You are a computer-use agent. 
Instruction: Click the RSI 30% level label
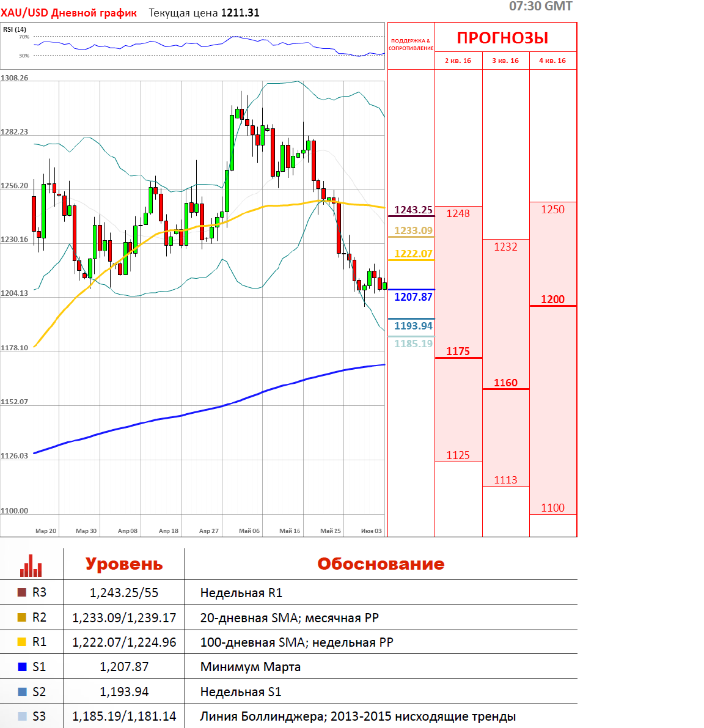click(x=24, y=56)
